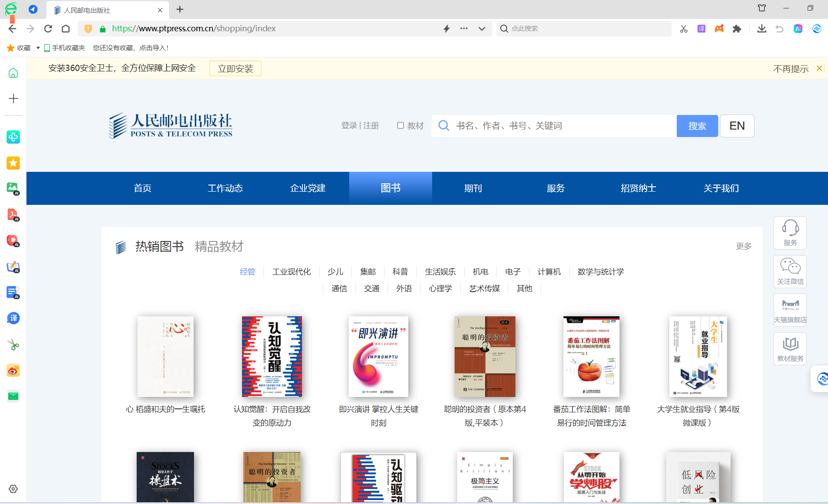Open the sidebar translate icon
828x504 pixels.
coord(13,318)
